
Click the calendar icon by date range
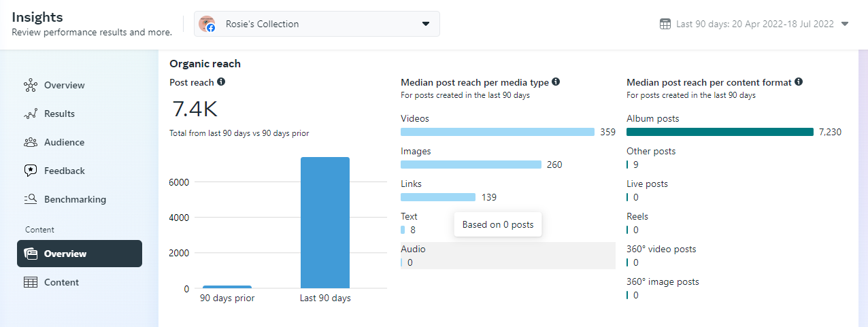(665, 24)
